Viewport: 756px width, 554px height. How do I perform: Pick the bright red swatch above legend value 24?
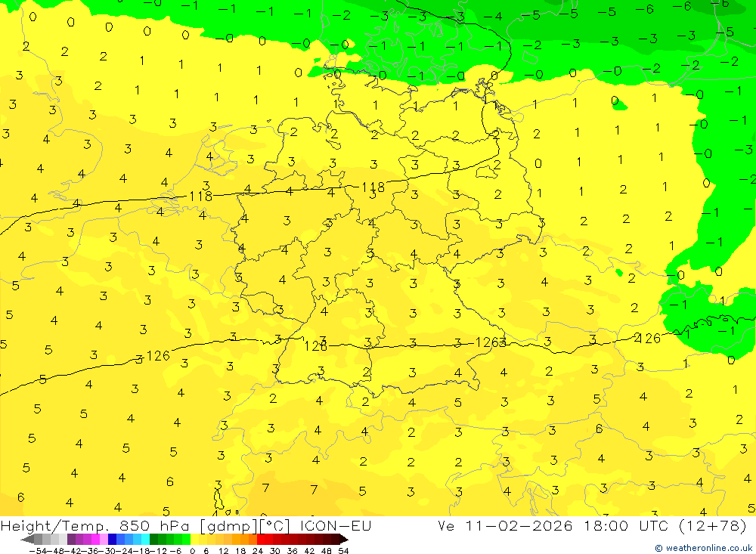coord(261,539)
